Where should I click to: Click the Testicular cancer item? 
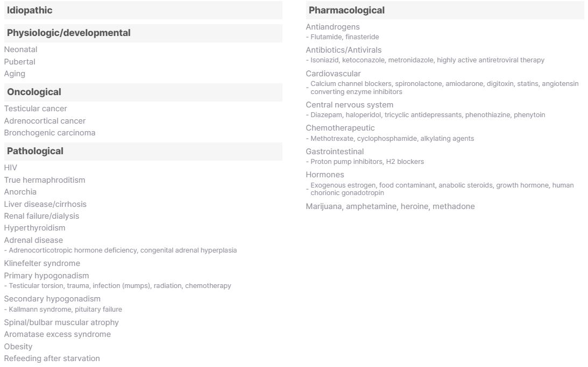click(x=36, y=109)
